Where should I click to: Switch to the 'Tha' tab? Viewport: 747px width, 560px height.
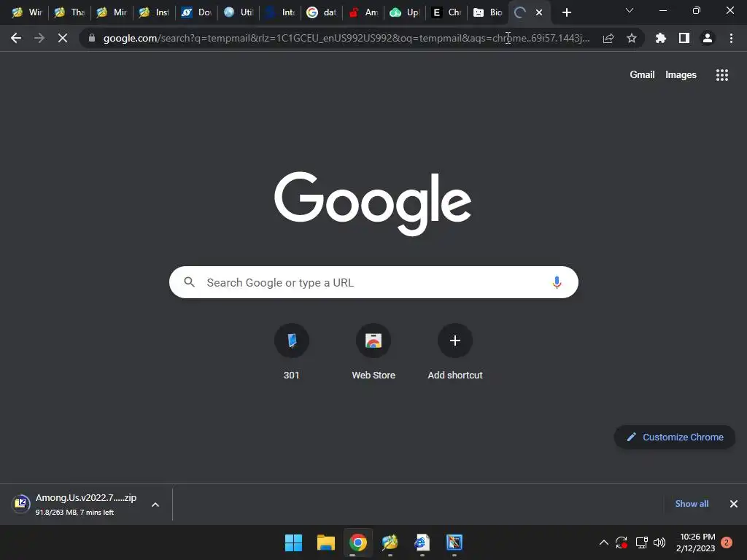69,12
